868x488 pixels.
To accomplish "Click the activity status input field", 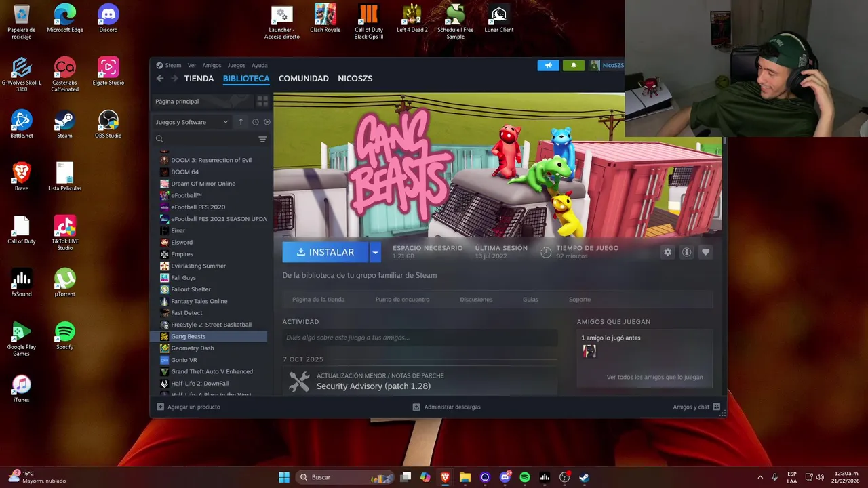I will (x=420, y=338).
